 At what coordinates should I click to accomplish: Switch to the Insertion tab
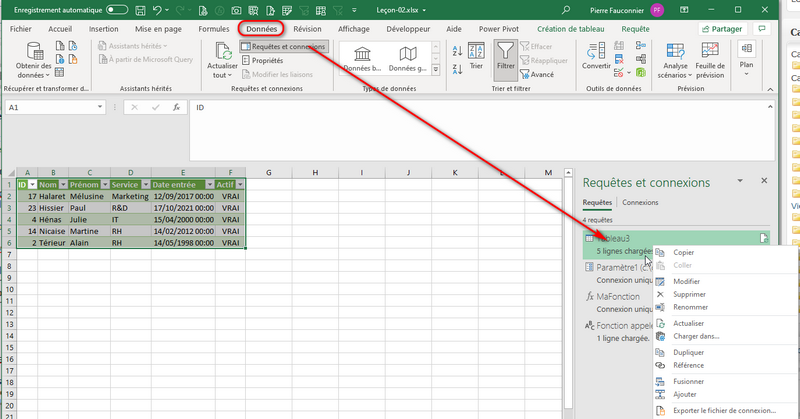(x=104, y=29)
